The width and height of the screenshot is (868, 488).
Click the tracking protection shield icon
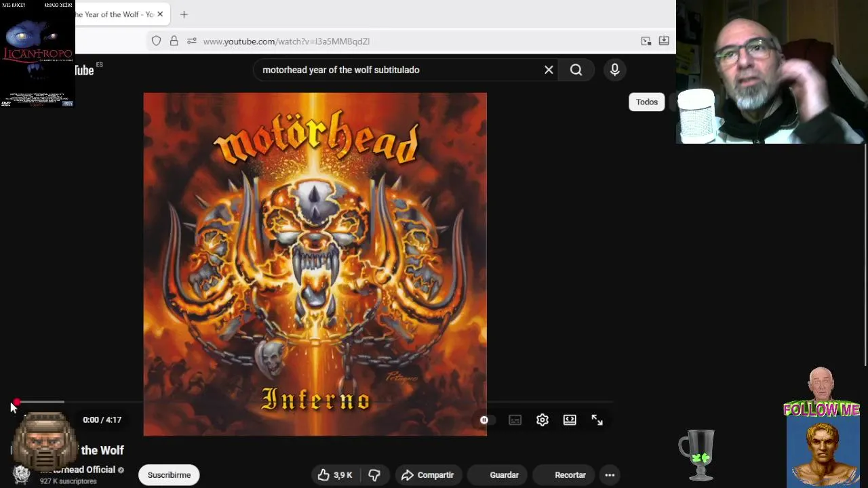click(157, 41)
